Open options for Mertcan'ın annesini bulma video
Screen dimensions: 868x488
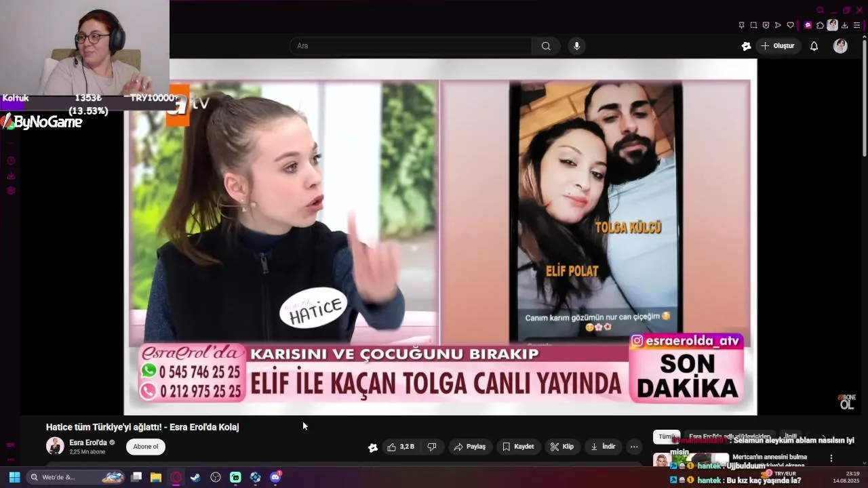tap(831, 458)
